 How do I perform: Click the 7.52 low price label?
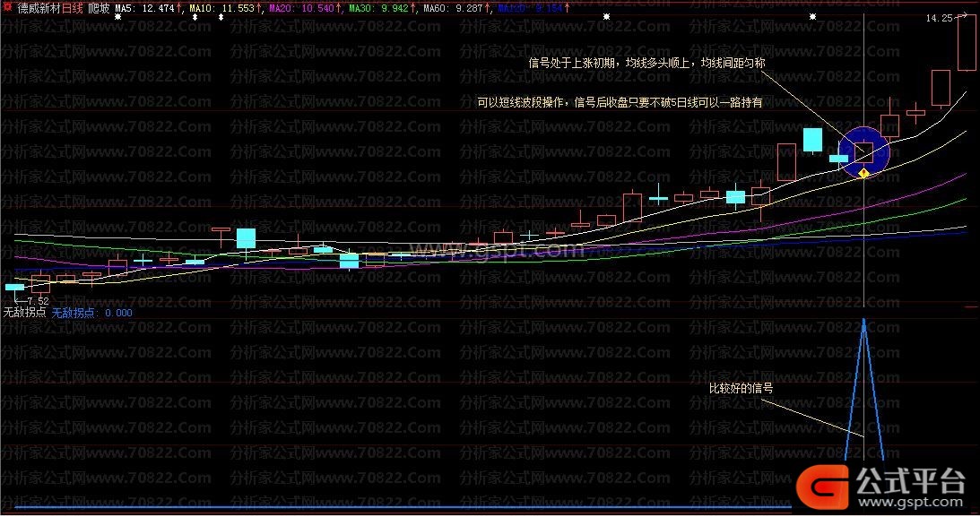[38, 301]
